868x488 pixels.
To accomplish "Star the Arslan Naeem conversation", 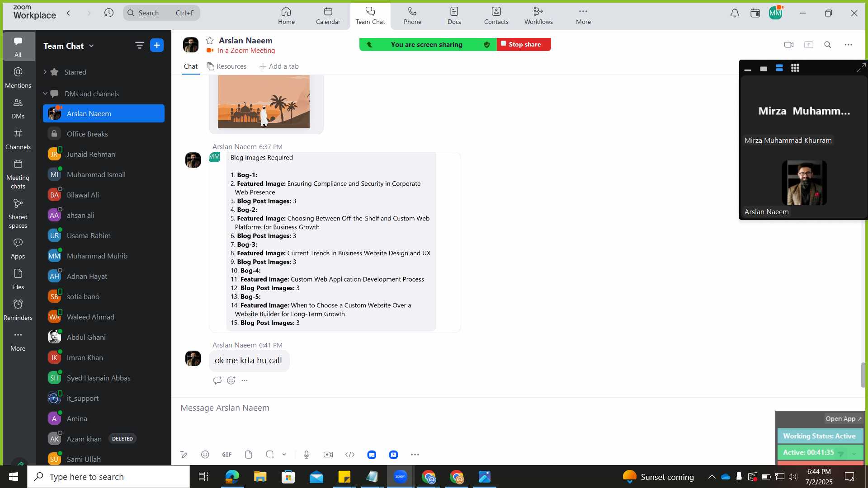I will coord(210,41).
